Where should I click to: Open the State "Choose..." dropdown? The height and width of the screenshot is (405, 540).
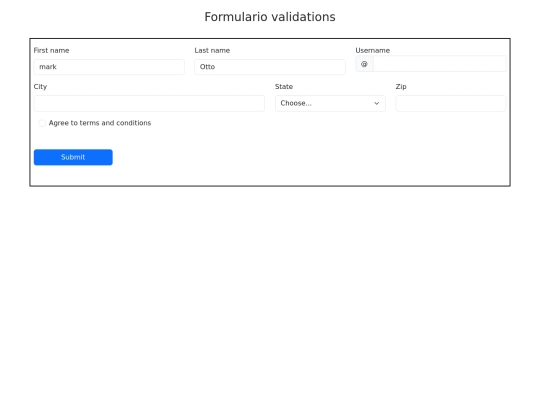[x=330, y=103]
